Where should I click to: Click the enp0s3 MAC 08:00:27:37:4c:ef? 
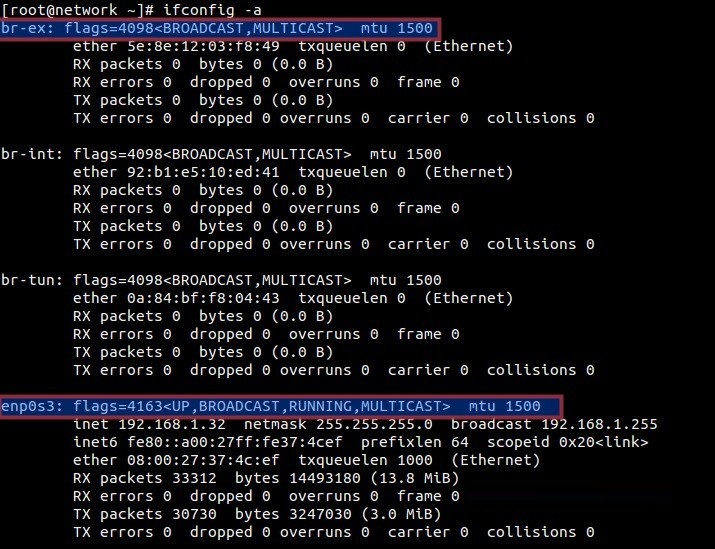click(203, 460)
